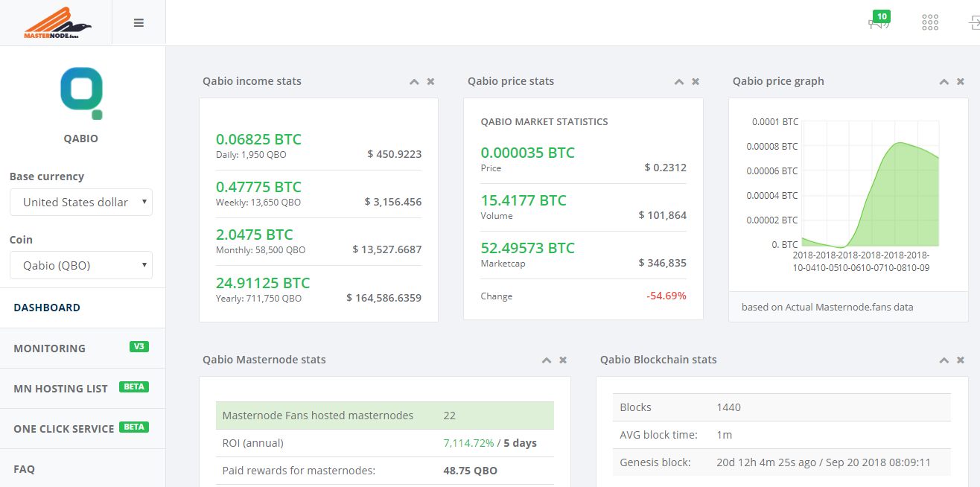This screenshot has width=980, height=487.
Task: Open the apps grid icon
Action: [930, 22]
